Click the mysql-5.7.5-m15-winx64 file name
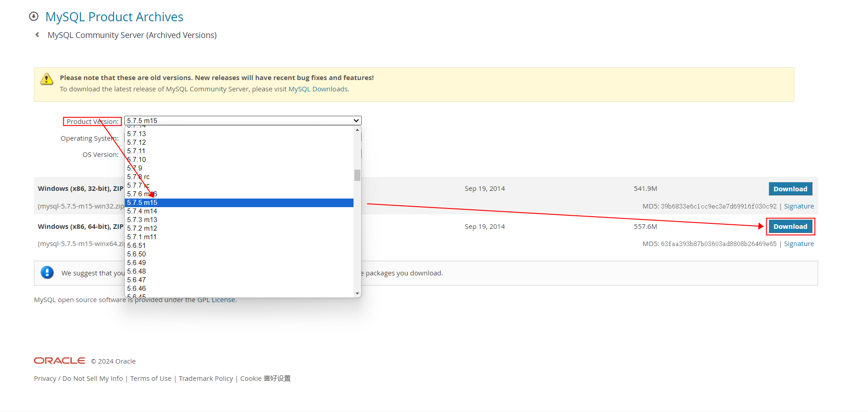The height and width of the screenshot is (412, 868). (x=81, y=244)
